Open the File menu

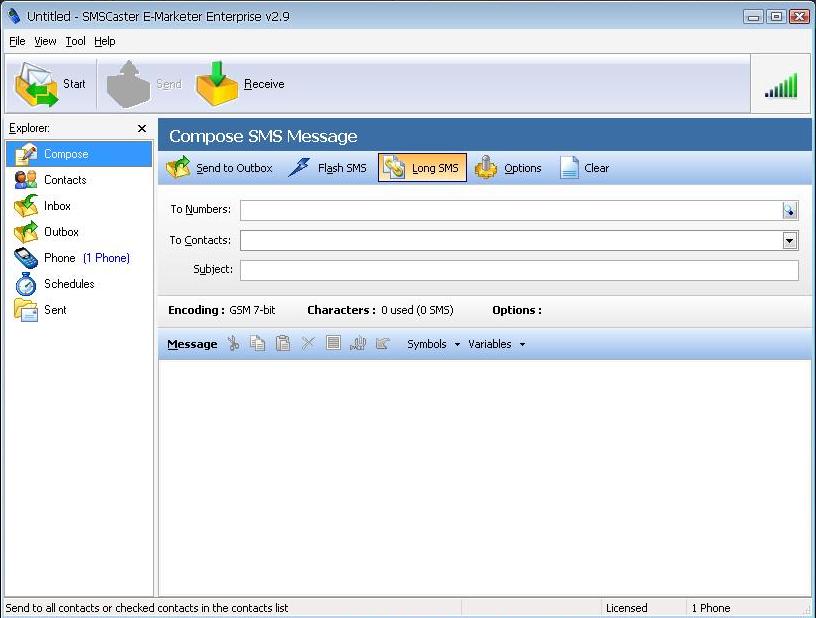click(17, 41)
